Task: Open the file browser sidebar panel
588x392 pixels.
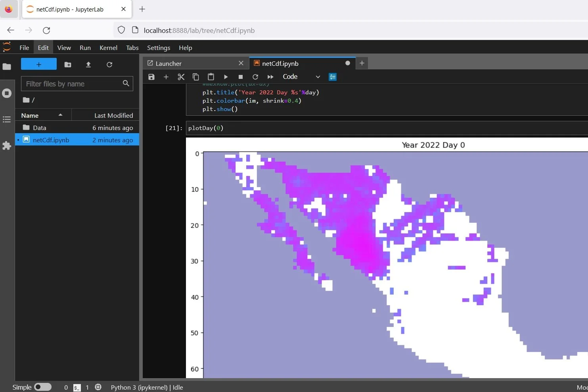Action: [7, 67]
